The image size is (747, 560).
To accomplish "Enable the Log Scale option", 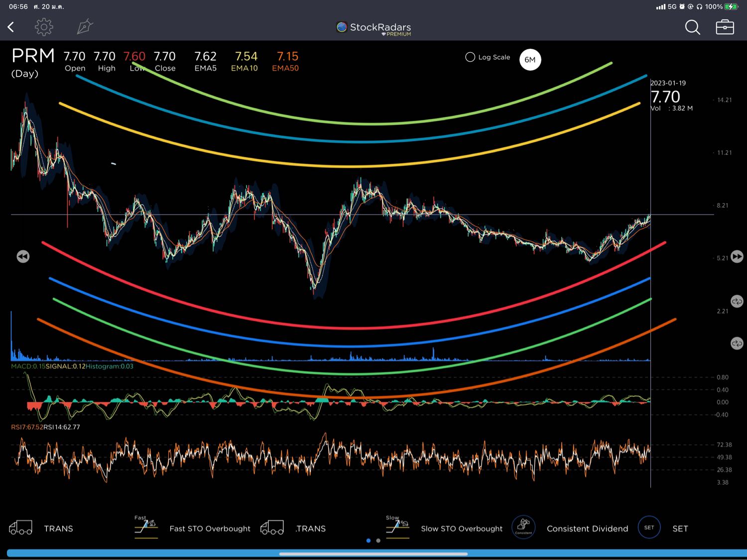I will point(470,57).
